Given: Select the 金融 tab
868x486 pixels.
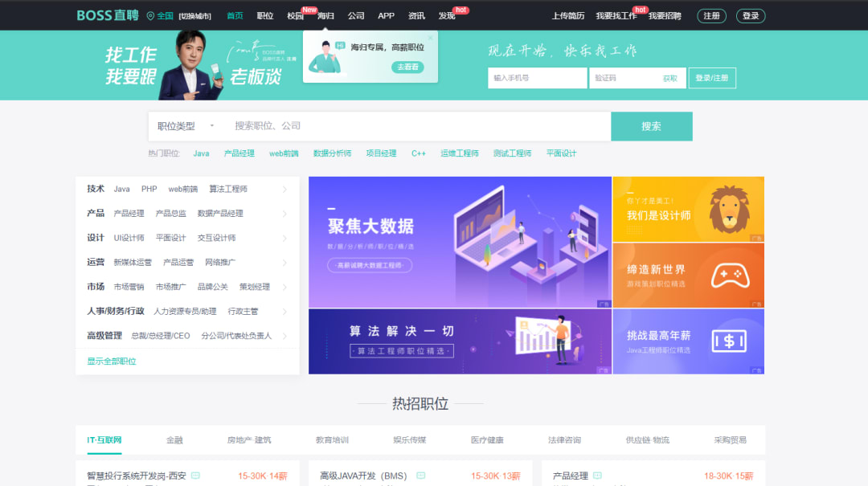Looking at the screenshot, I should pyautogui.click(x=174, y=440).
